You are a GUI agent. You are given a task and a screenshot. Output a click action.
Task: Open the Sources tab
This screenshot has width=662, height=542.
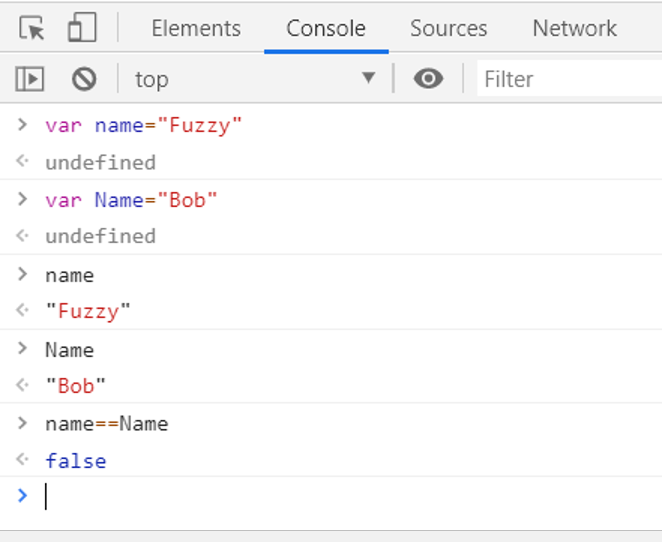pyautogui.click(x=448, y=28)
